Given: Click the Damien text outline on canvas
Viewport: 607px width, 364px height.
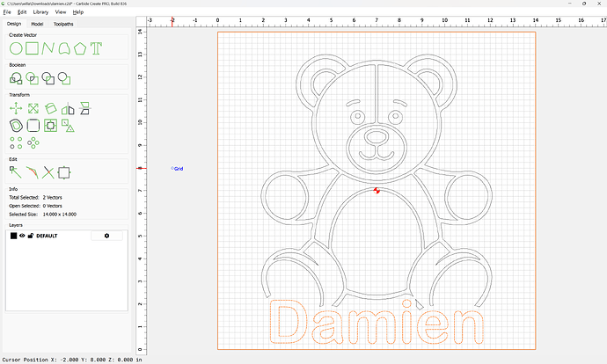Looking at the screenshot, I should pos(377,324).
